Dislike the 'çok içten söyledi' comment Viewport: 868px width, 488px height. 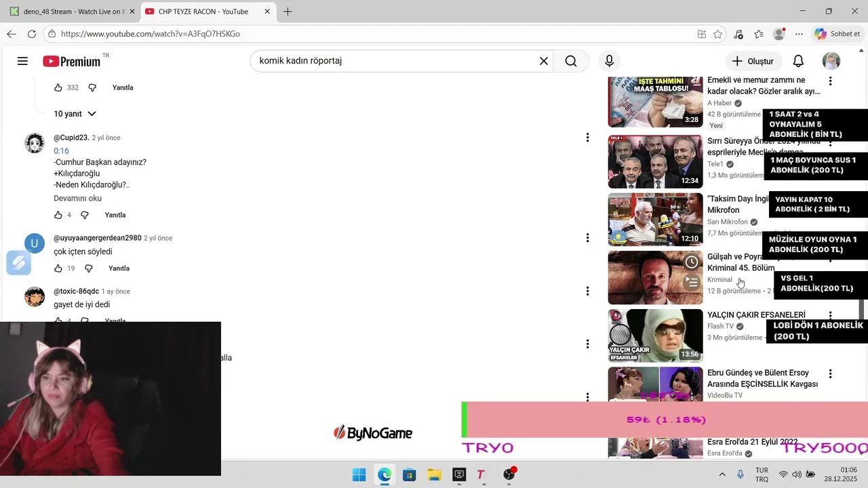pyautogui.click(x=89, y=268)
